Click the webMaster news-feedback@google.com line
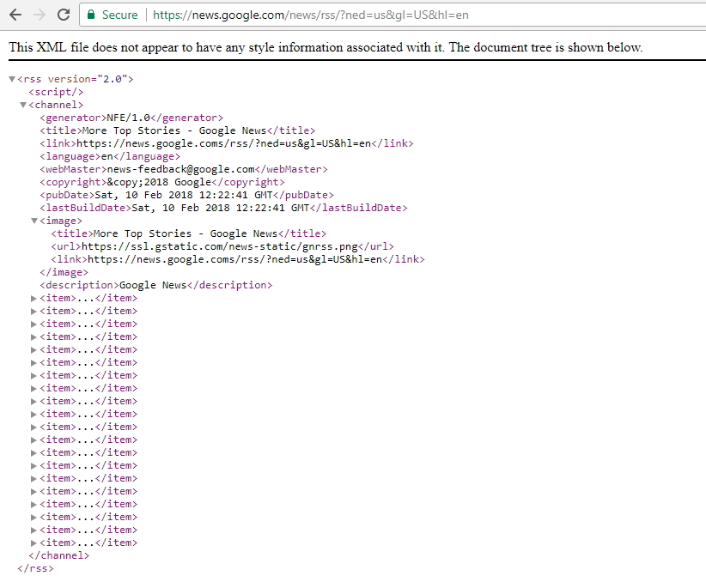This screenshot has width=706, height=588. click(x=184, y=169)
